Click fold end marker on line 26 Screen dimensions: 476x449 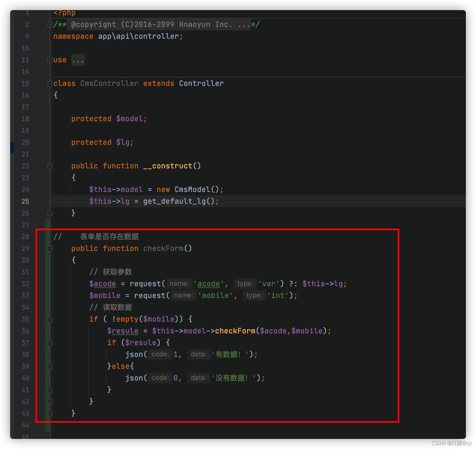50,213
